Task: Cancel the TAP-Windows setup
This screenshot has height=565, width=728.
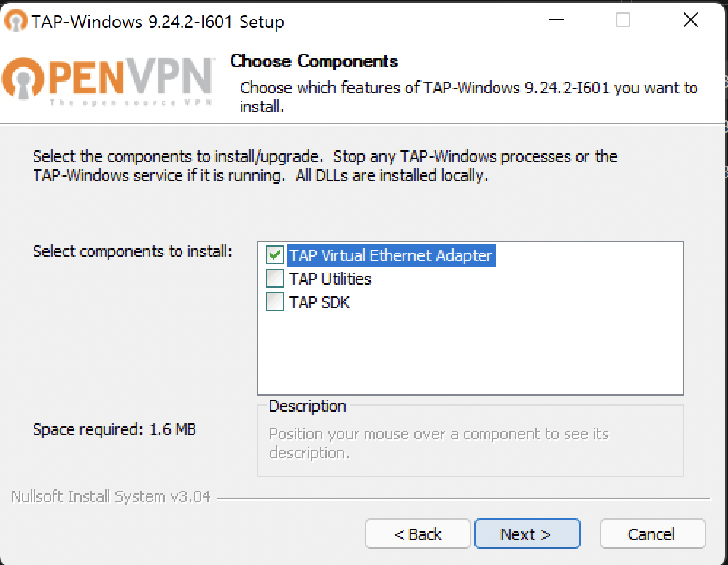Action: tap(652, 534)
